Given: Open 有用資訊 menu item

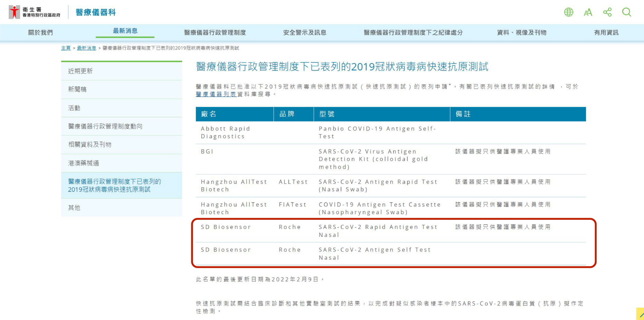Looking at the screenshot, I should (x=606, y=32).
